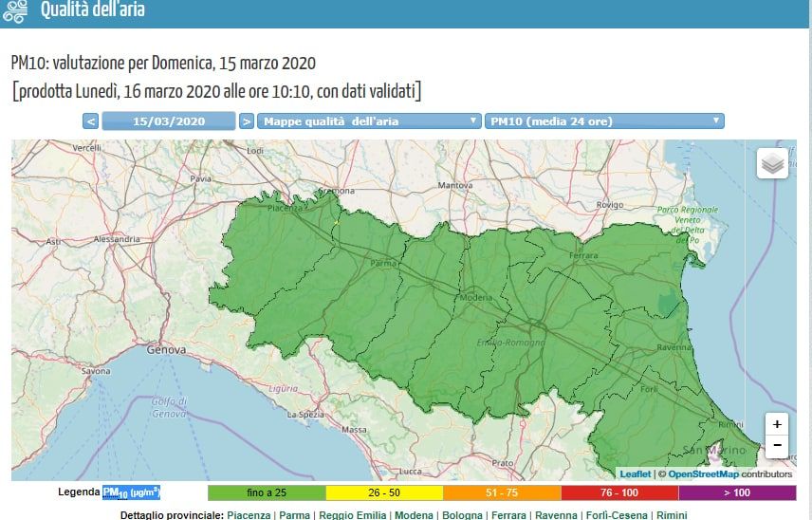
Task: Click the yellow 26 - 50 legend swatch
Action: tap(384, 492)
